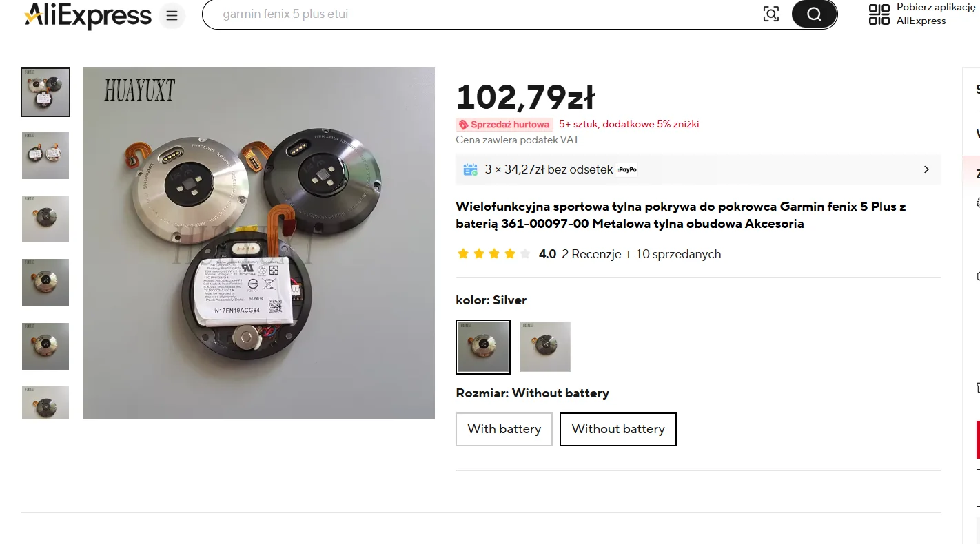
Task: Open the hamburger categories menu
Action: click(172, 15)
